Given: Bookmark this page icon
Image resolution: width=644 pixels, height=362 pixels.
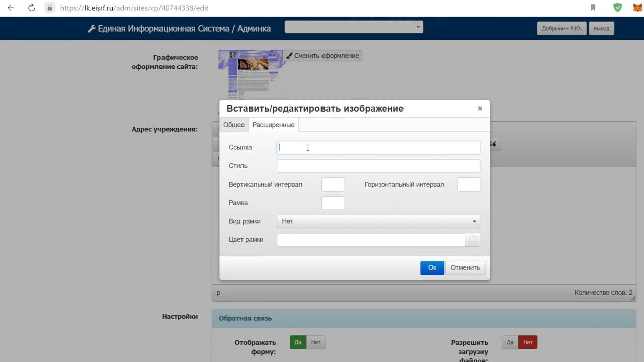Looking at the screenshot, I should coord(593,8).
